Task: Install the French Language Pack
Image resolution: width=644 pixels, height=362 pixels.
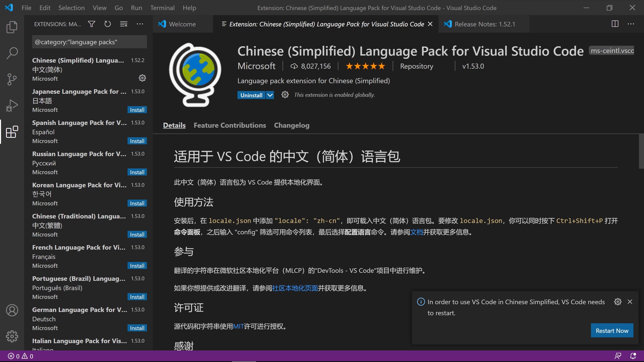Action: coord(137,266)
